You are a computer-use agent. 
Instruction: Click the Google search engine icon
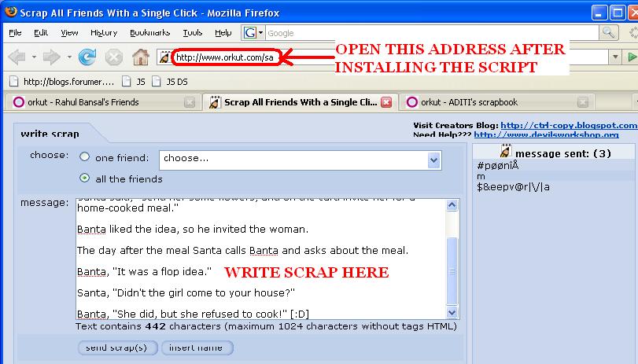249,33
